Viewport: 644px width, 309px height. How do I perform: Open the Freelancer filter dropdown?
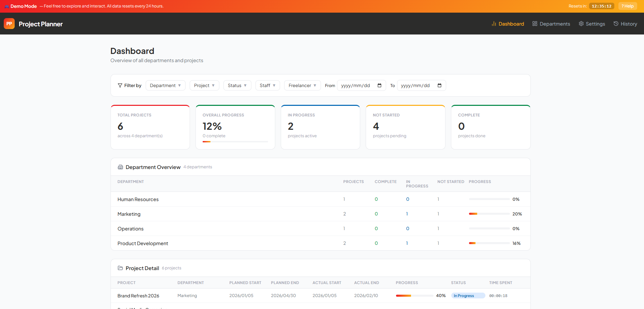click(303, 85)
